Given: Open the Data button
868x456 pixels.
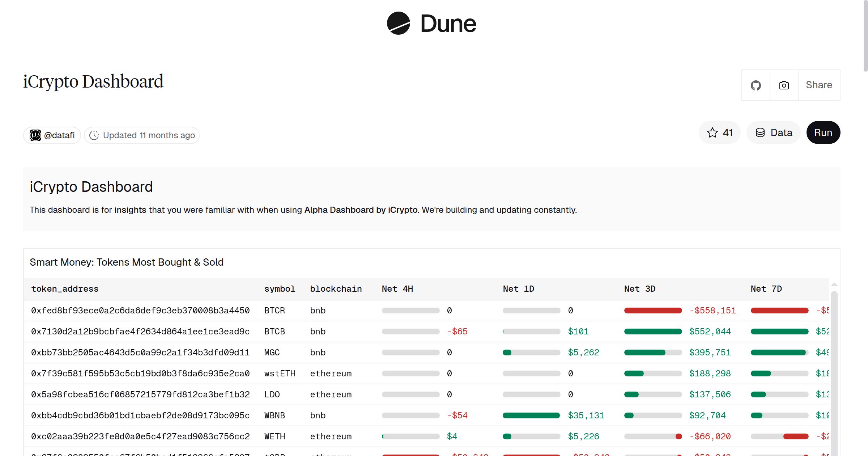Looking at the screenshot, I should click(x=774, y=132).
